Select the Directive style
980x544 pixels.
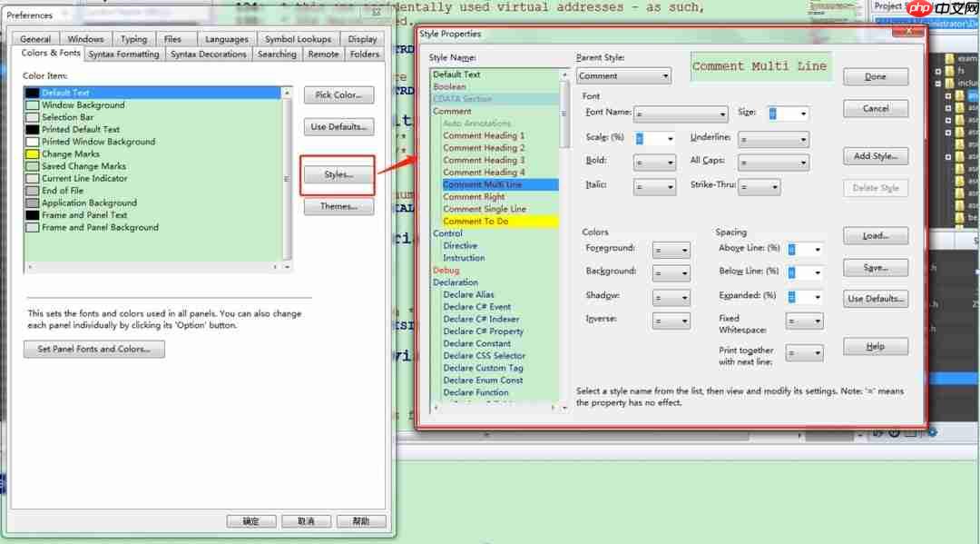pos(460,246)
